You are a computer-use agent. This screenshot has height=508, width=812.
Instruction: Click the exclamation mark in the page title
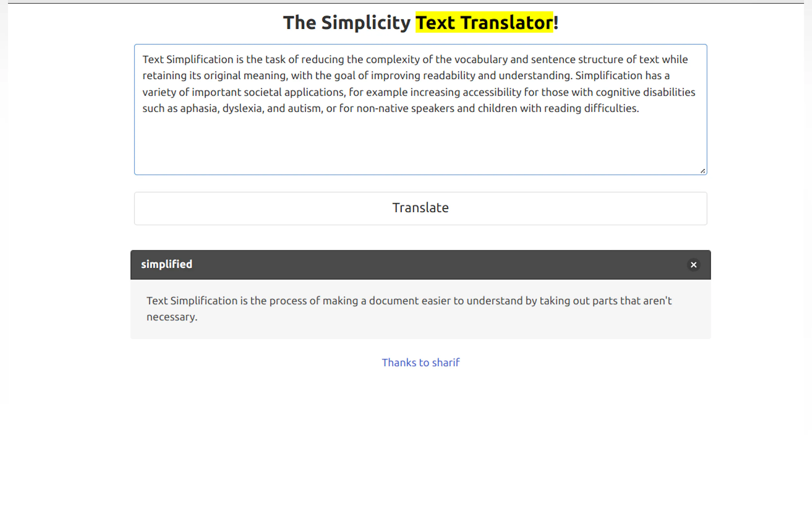click(556, 22)
